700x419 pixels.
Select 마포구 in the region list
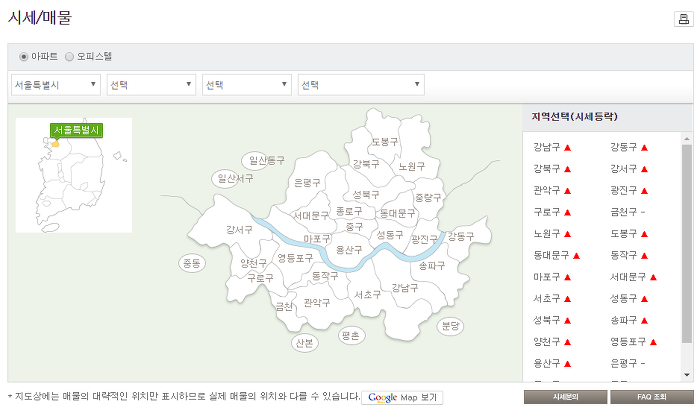546,277
